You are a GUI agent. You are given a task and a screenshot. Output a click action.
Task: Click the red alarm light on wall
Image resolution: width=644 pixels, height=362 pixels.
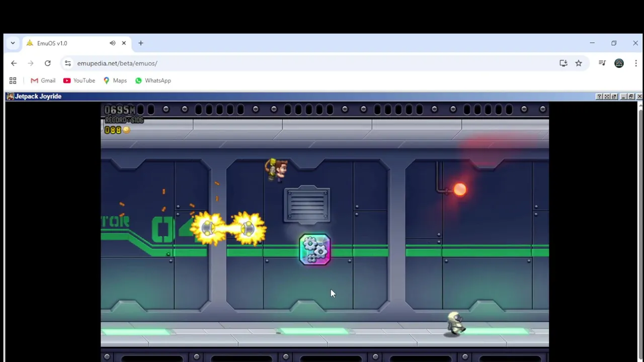460,190
